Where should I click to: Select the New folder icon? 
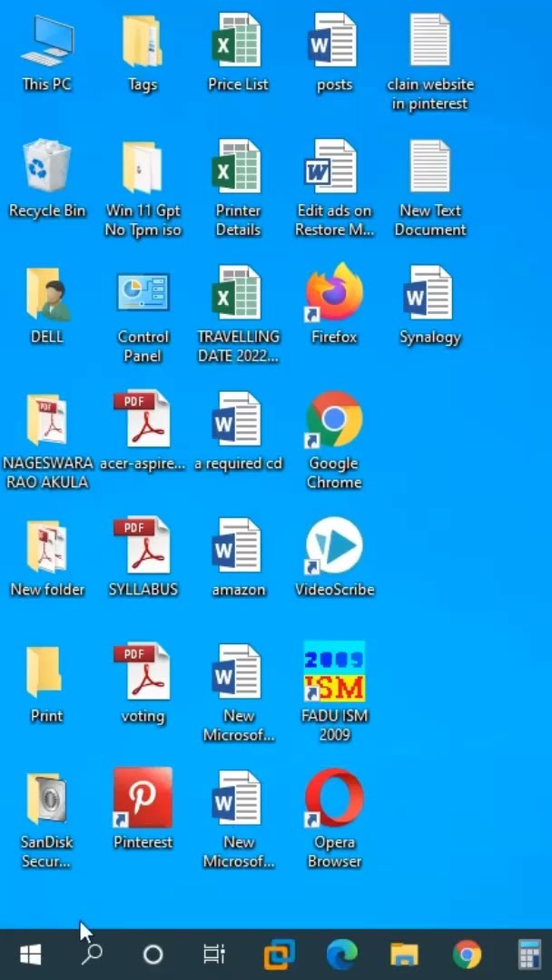47,545
